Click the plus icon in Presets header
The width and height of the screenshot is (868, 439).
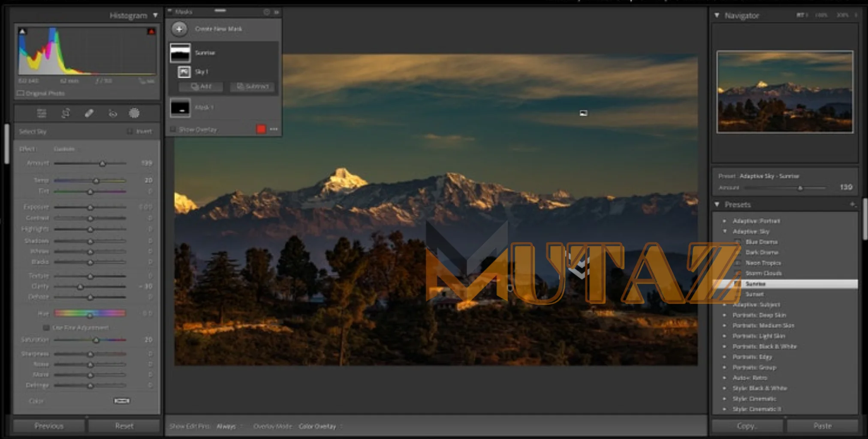click(853, 204)
